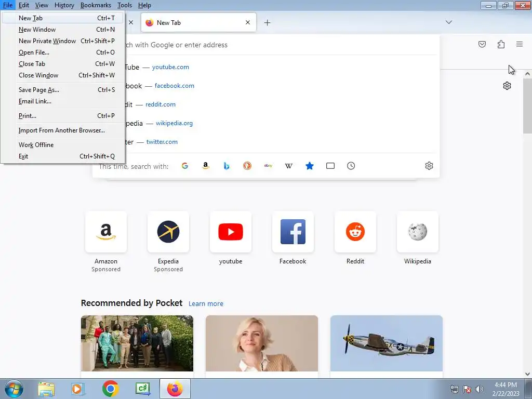Open Extensions puzzle icon
Image resolution: width=532 pixels, height=399 pixels.
(x=501, y=44)
